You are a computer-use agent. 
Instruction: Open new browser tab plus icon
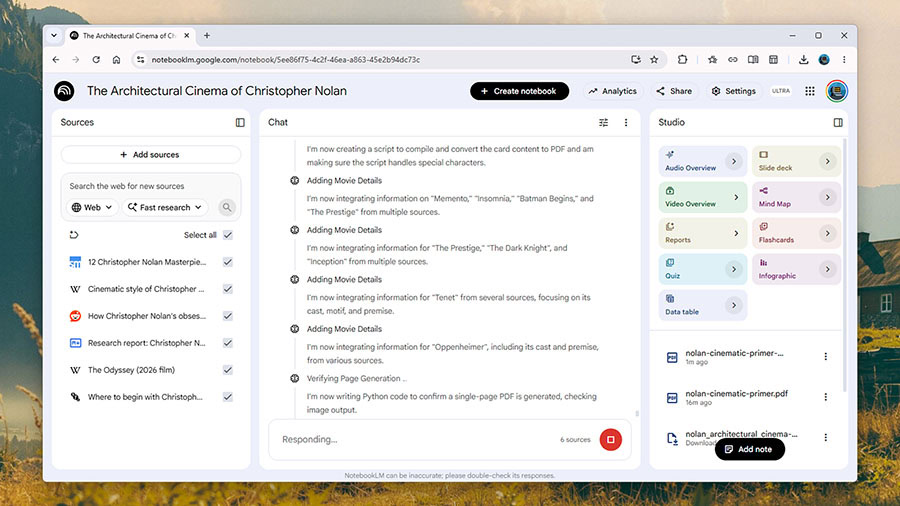click(207, 36)
